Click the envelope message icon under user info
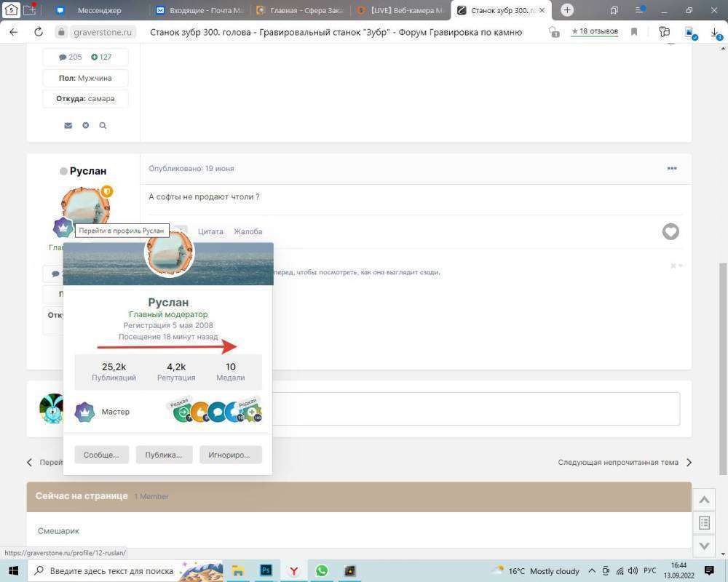Viewport: 728px width, 582px height. [x=68, y=125]
